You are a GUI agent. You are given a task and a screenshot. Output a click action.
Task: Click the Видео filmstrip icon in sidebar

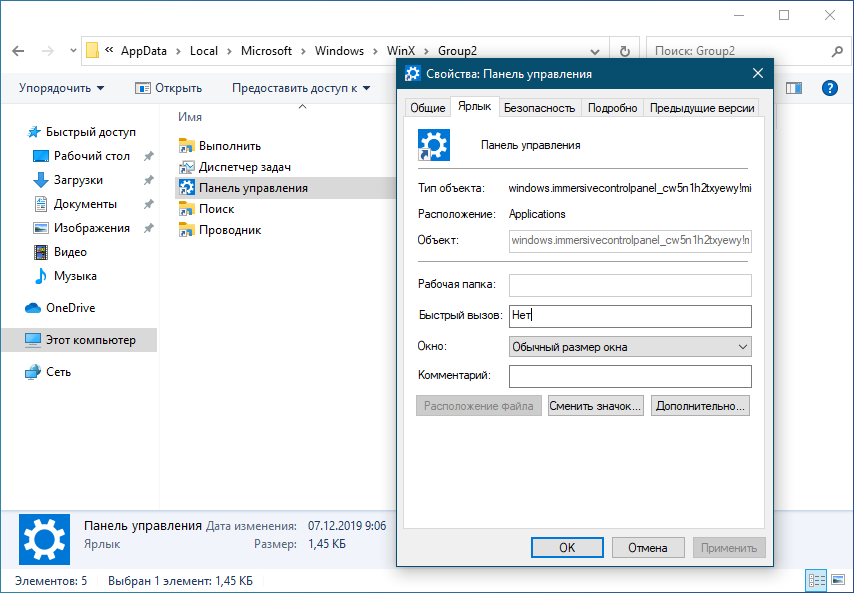pos(41,252)
